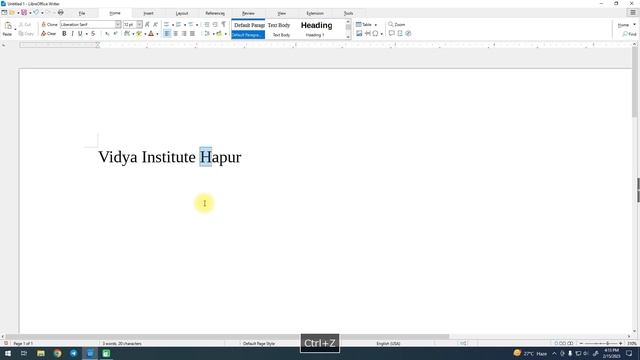Click the ordered numbered list icon
The image size is (640, 360).
click(x=178, y=25)
